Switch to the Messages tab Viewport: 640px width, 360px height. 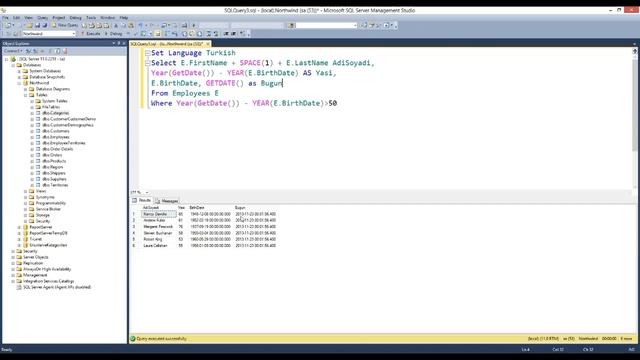click(x=167, y=201)
